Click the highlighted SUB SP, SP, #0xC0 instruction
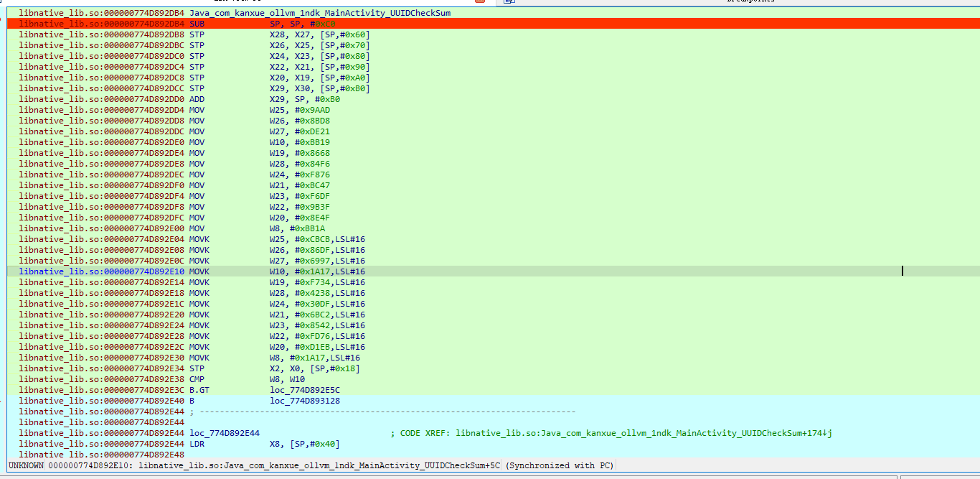980x479 pixels. (x=493, y=24)
